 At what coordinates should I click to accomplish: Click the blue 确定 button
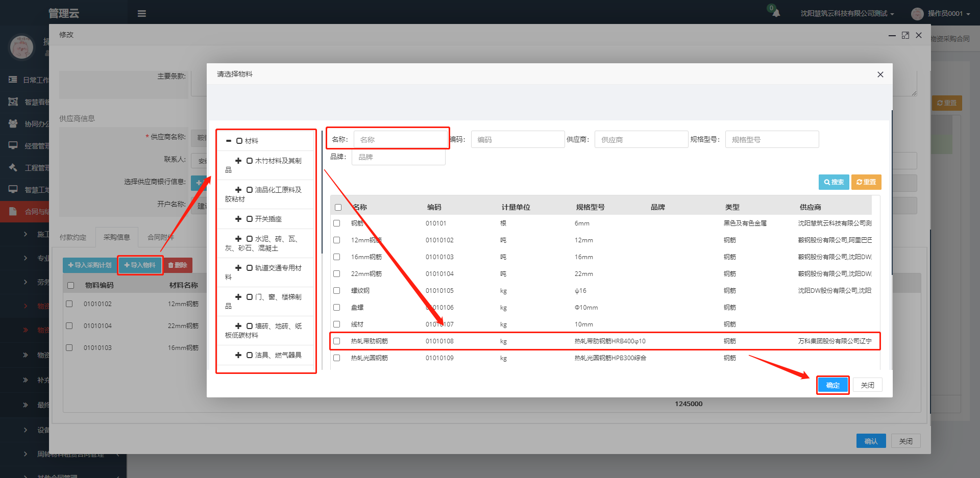click(x=832, y=385)
